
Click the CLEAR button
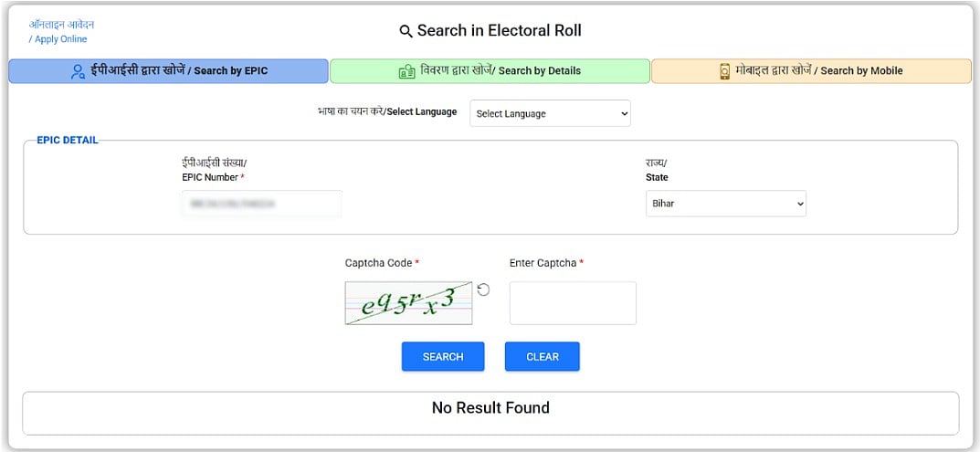tap(542, 356)
